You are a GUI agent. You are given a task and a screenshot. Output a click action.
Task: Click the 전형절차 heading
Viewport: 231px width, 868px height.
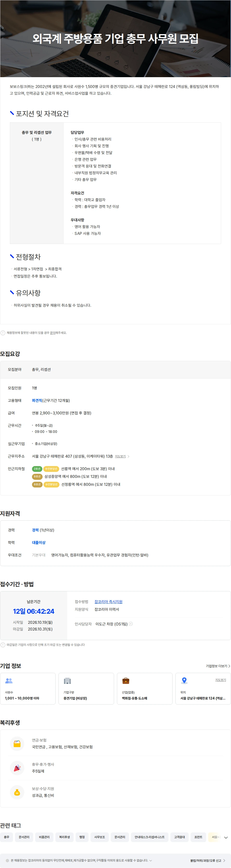pos(28,257)
